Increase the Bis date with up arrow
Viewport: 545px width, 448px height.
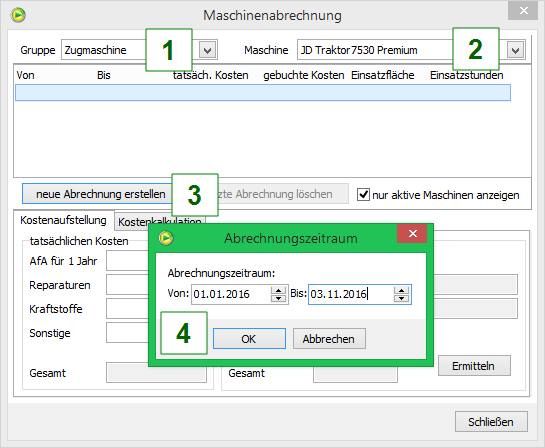401,290
